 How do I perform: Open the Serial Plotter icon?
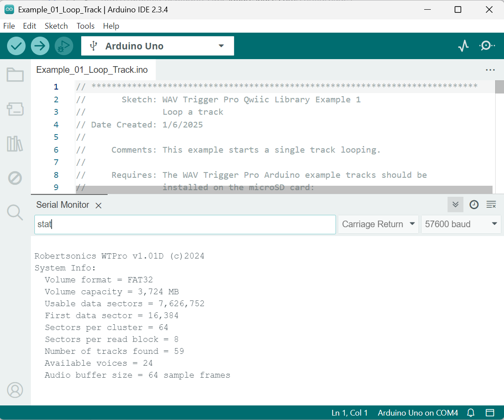click(x=463, y=46)
